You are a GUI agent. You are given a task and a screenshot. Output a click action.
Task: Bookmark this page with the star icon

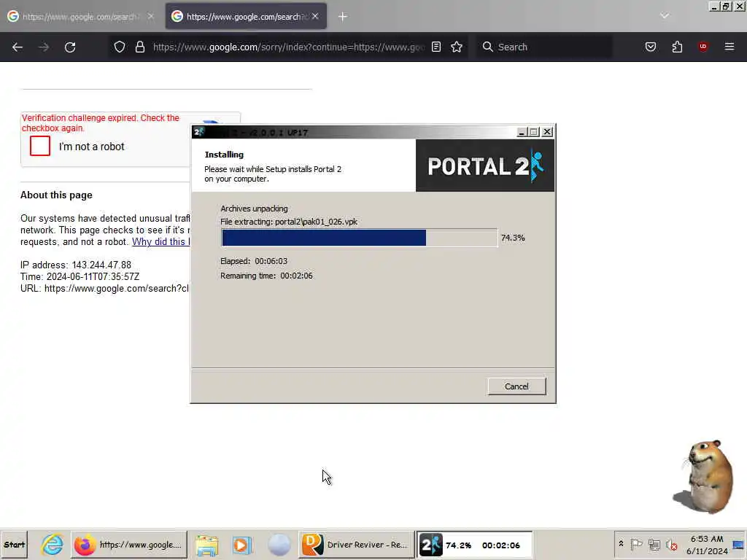coord(457,47)
